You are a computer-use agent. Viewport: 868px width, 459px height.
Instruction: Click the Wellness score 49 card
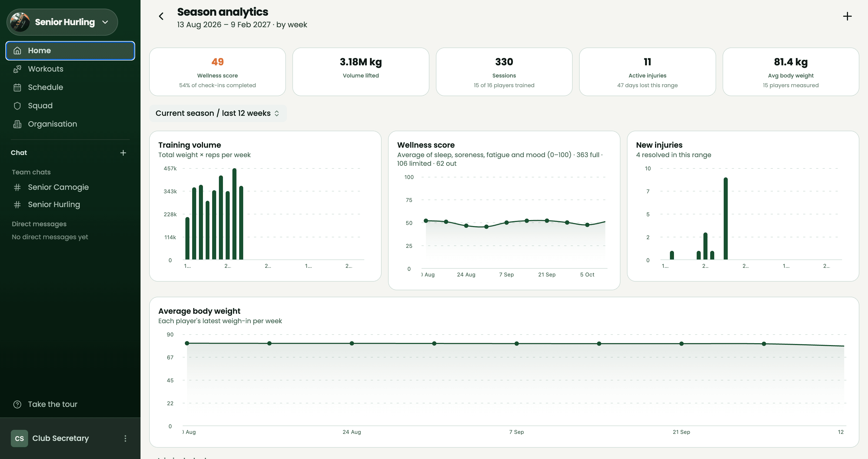click(x=217, y=72)
